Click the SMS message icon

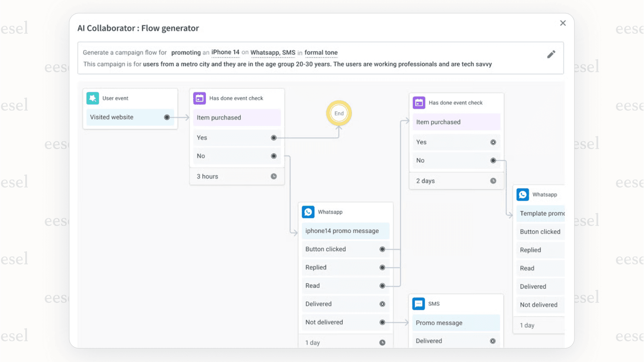419,304
